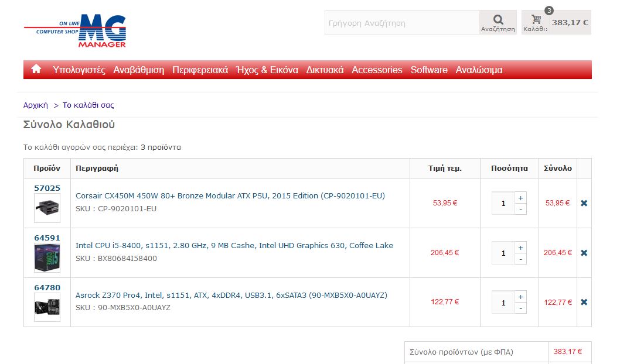Follow the Αρχική breadcrumb link
The height and width of the screenshot is (364, 620).
(x=36, y=105)
